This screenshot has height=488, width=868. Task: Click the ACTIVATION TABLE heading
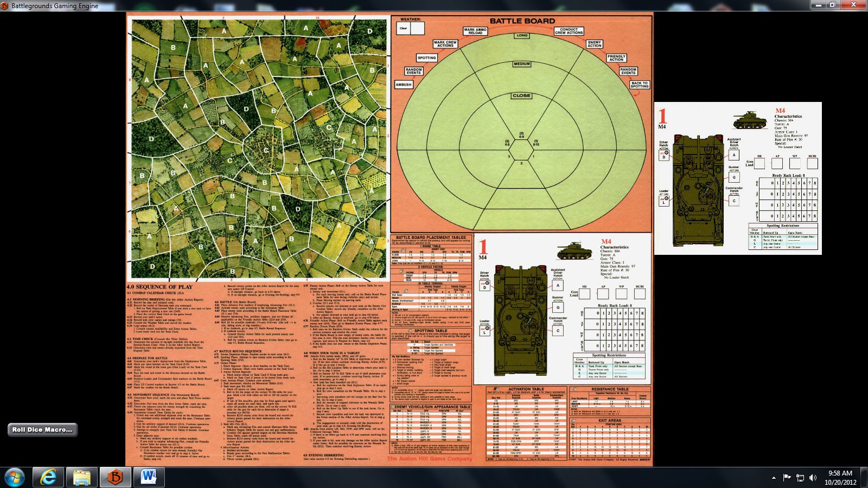click(526, 389)
